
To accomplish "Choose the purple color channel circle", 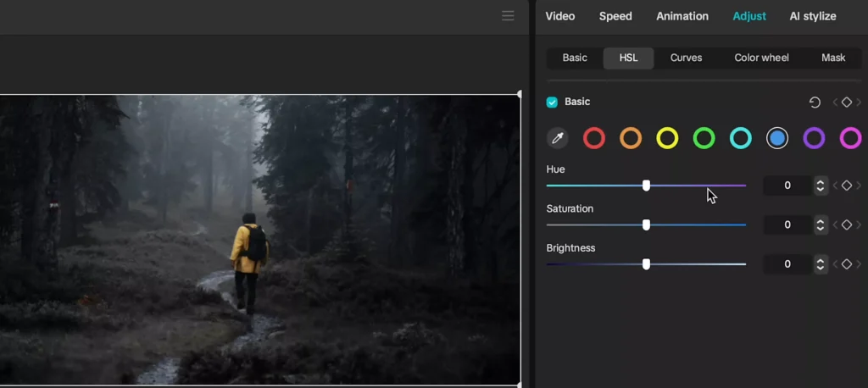I will 814,138.
